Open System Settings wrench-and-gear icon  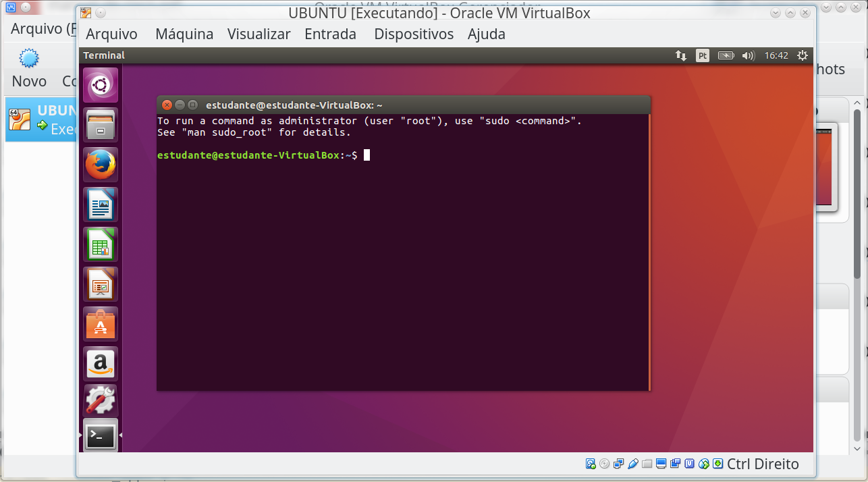(x=101, y=401)
